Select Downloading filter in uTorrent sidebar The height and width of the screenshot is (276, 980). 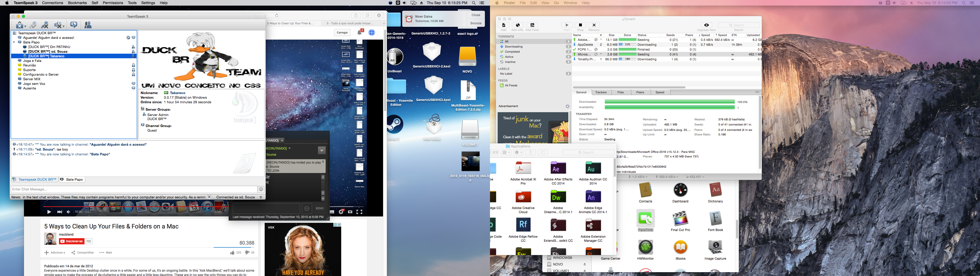click(x=513, y=47)
